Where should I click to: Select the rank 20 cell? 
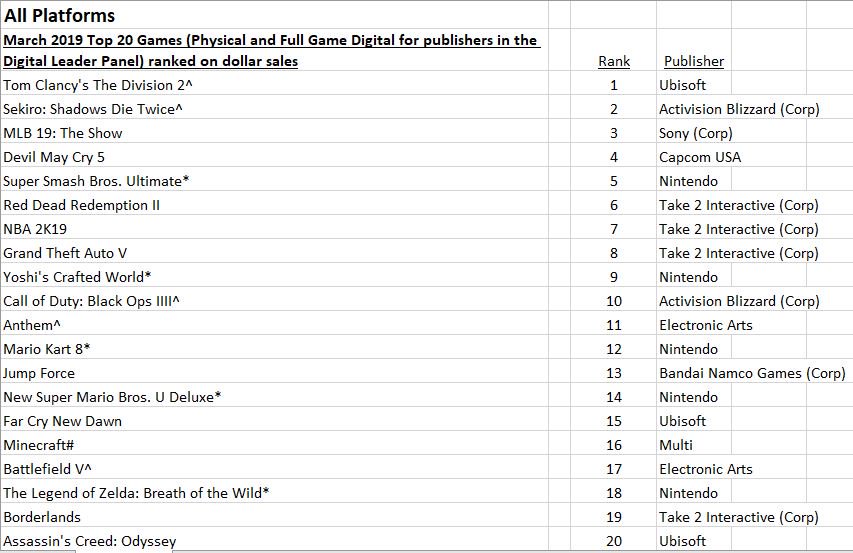tap(614, 541)
